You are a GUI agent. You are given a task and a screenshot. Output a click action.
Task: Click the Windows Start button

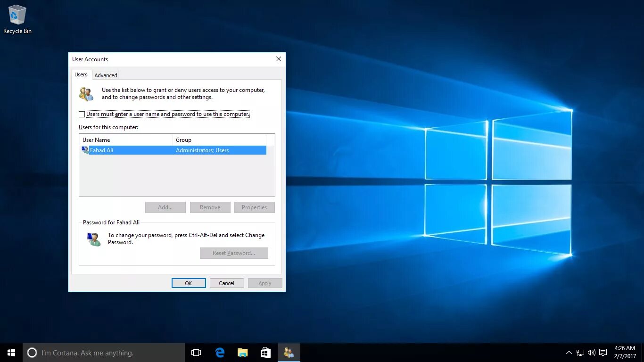click(11, 353)
